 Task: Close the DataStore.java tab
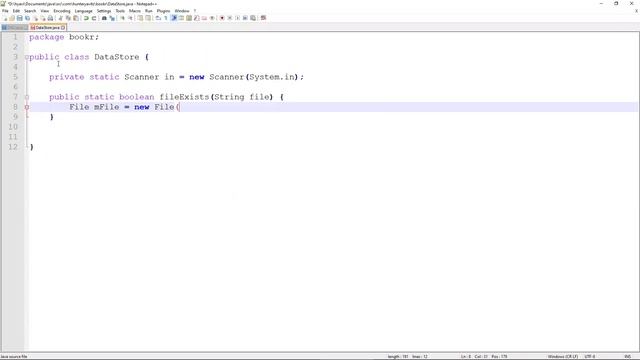(x=63, y=28)
